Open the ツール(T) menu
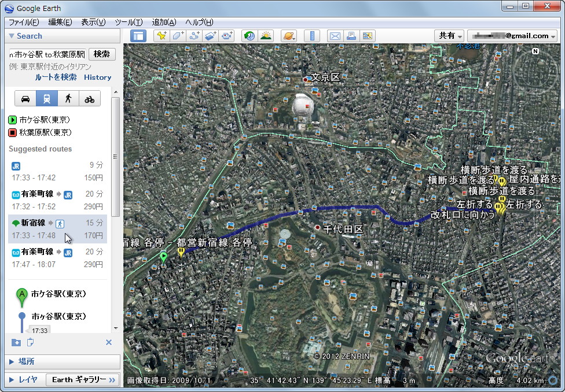The height and width of the screenshot is (392, 565). 129,23
